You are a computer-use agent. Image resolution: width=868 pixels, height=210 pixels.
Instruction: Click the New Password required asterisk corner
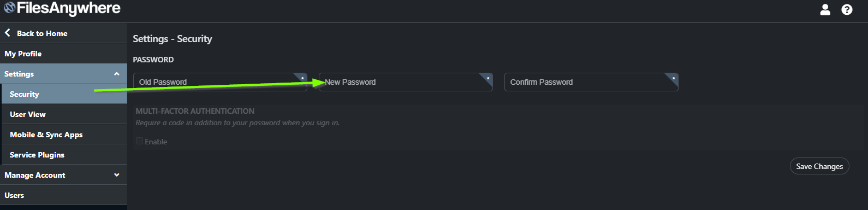point(487,78)
